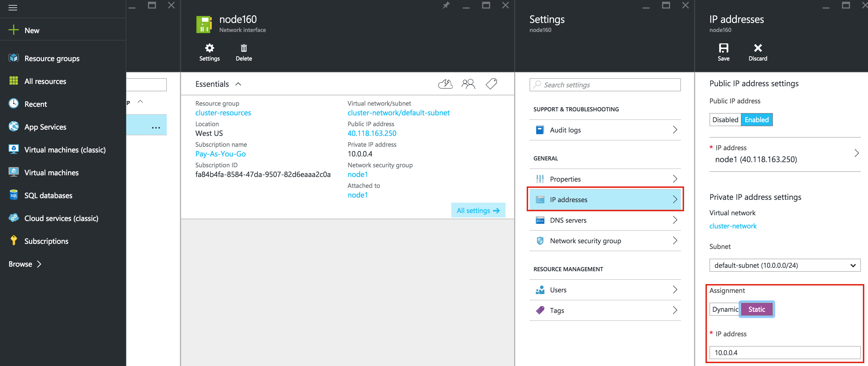Screen dimensions: 868x366
Task: Click the ellipsis on highlighted row
Action: click(156, 128)
